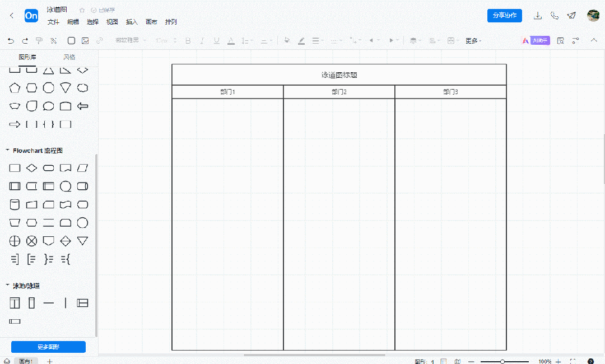Open the 文件 menu
The image size is (605, 364).
[x=53, y=22]
